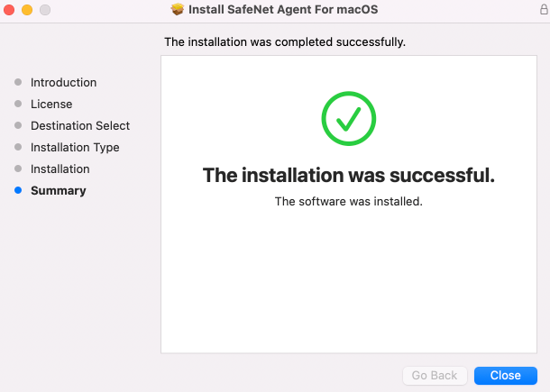Click the gray bullet beside Destination Select

click(18, 125)
